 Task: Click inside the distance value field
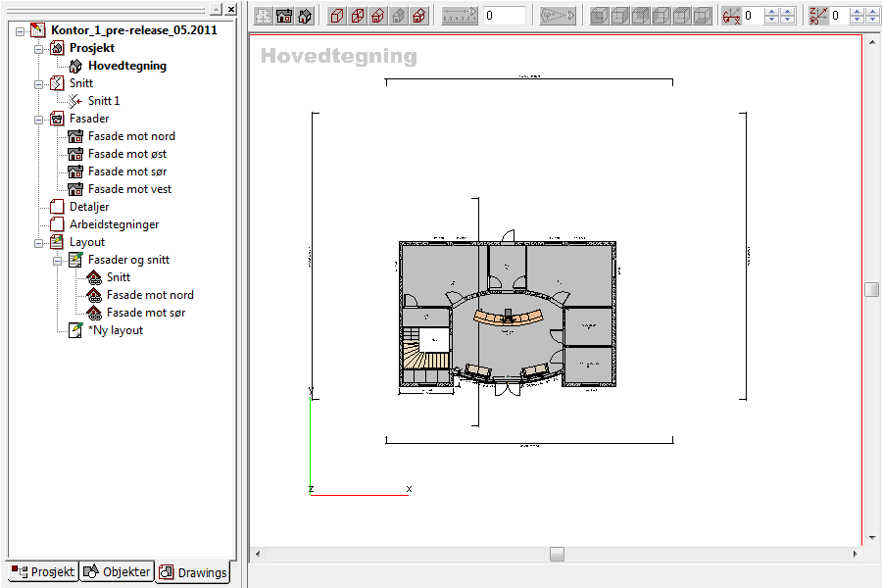click(505, 16)
